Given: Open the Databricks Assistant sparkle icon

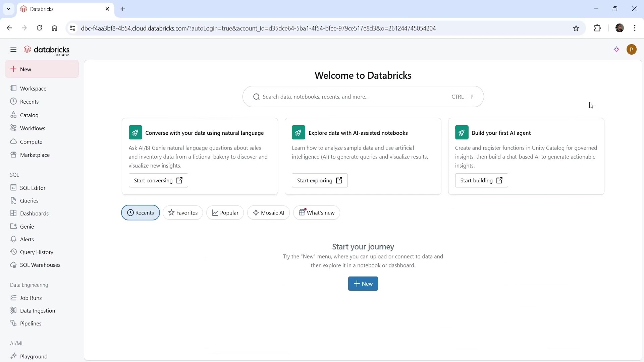Looking at the screenshot, I should click(x=616, y=50).
